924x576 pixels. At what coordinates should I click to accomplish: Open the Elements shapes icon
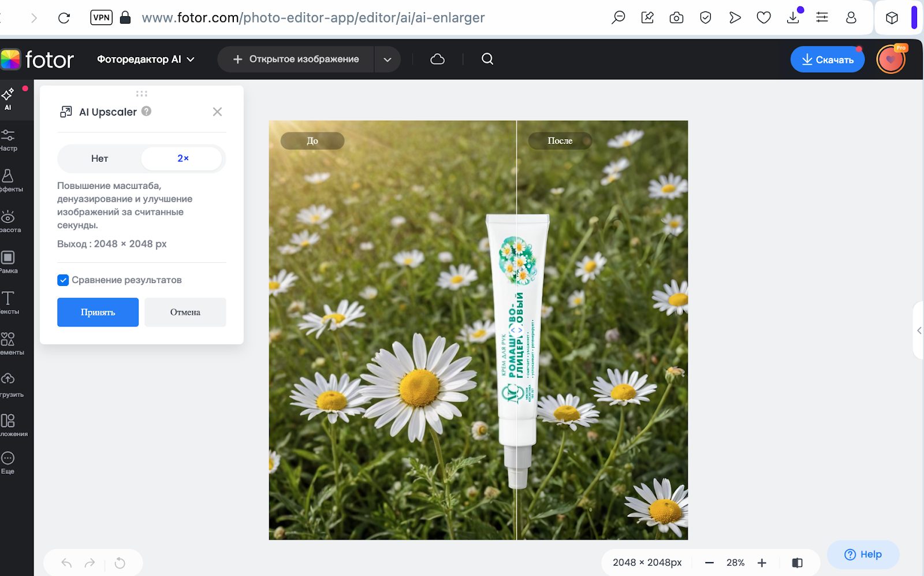pos(8,343)
